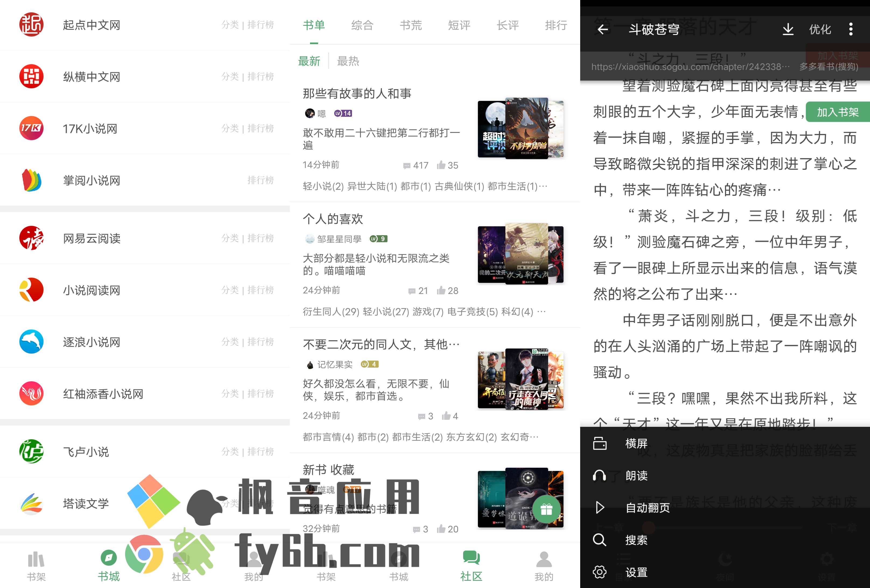870x588 pixels.
Task: Switch to 书荒 tab
Action: point(411,25)
